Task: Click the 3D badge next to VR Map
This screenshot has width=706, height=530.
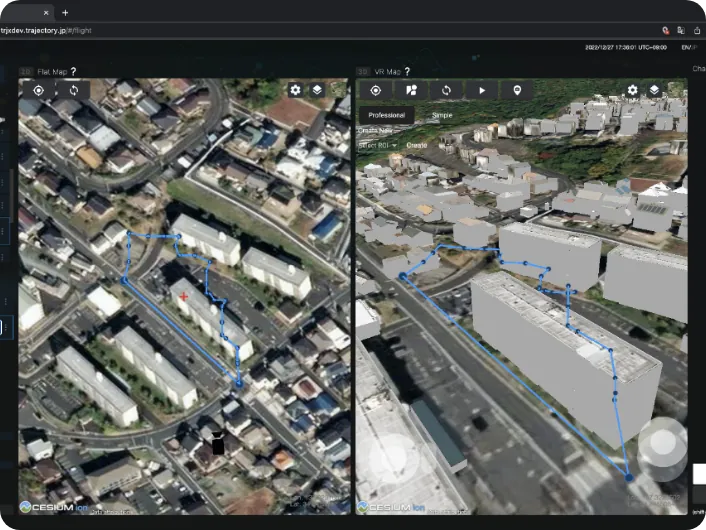Action: coord(362,72)
